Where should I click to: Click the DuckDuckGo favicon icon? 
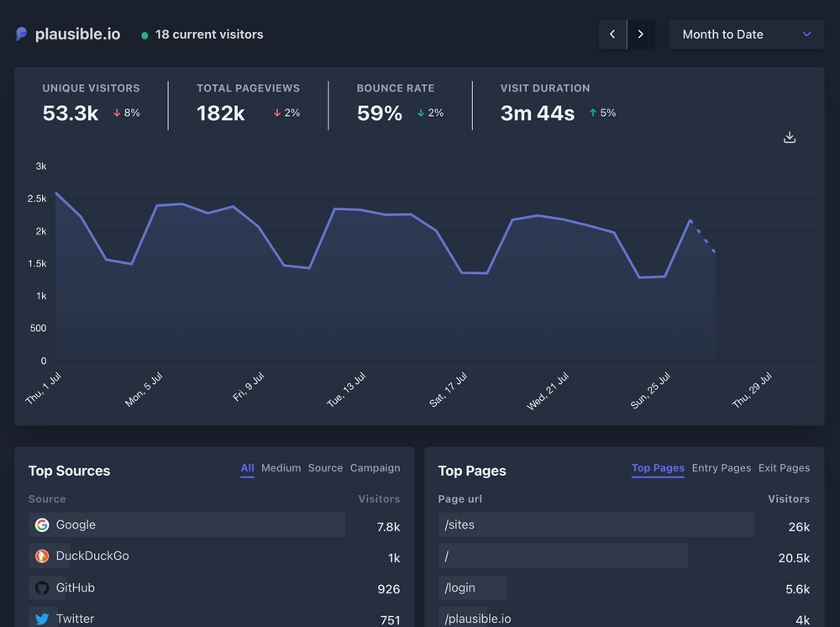(41, 556)
